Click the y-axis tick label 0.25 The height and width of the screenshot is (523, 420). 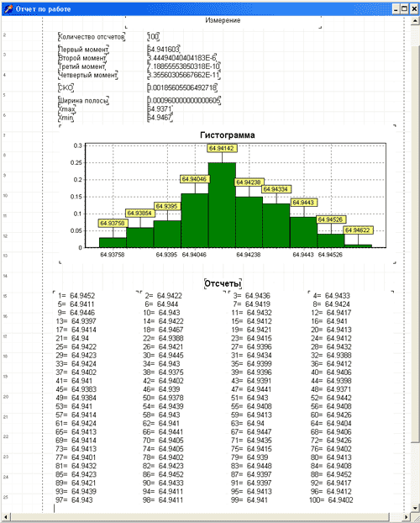pos(76,163)
